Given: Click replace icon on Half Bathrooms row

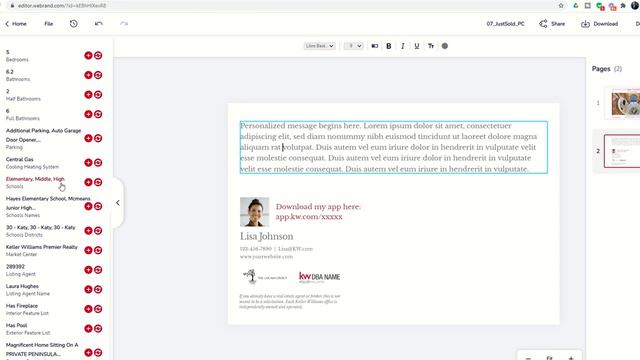Looking at the screenshot, I should click(x=98, y=95).
